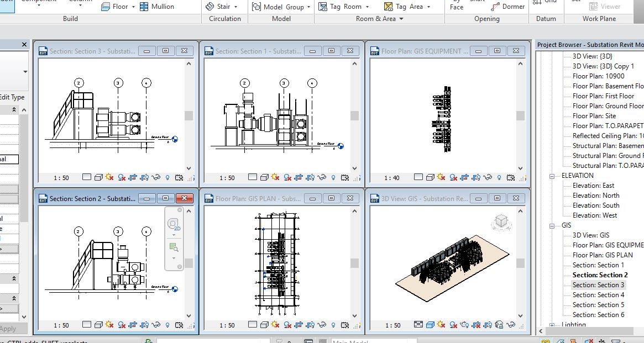Open detail level in Section 3 view bar
This screenshot has width=644, height=343.
pos(87,178)
